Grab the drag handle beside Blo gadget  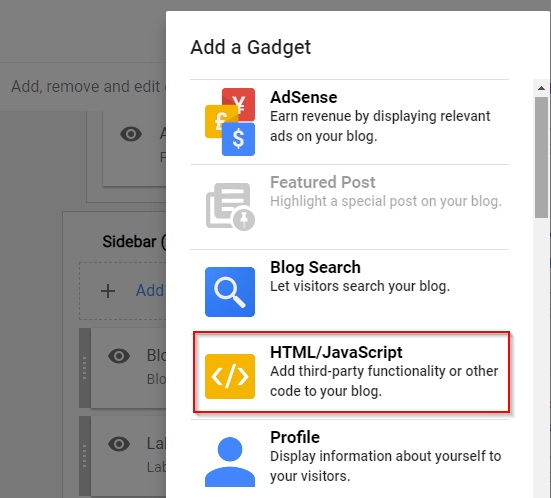pyautogui.click(x=85, y=368)
